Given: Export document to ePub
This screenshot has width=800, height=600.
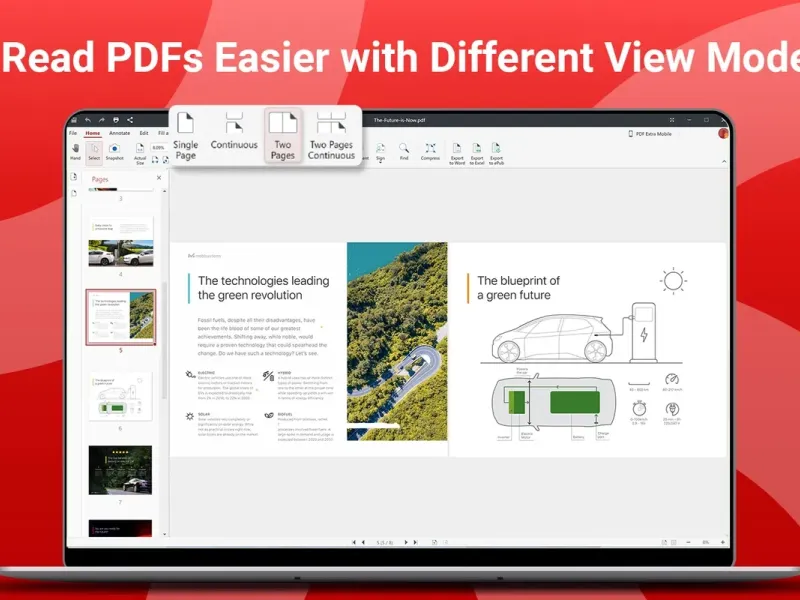Looking at the screenshot, I should click(496, 154).
